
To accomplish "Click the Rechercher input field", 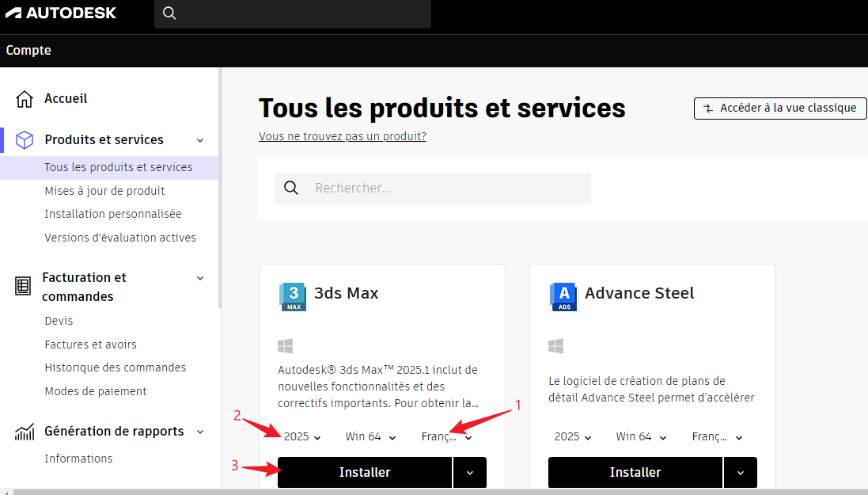I will (x=433, y=188).
